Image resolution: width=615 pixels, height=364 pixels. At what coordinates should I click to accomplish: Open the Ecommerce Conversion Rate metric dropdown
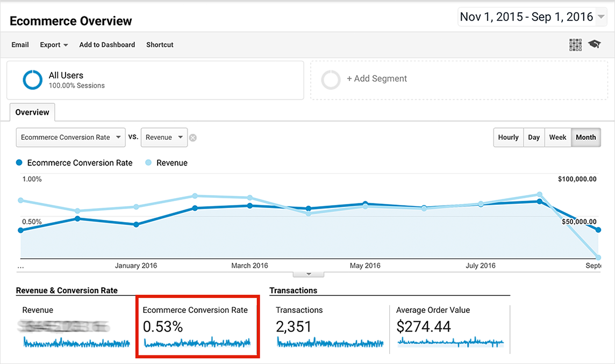click(x=70, y=138)
